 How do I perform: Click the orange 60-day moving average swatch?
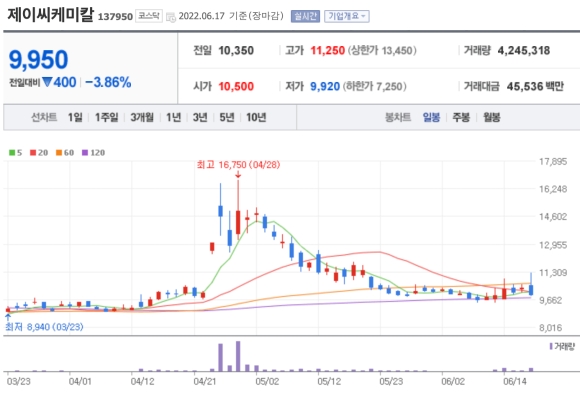pos(59,152)
